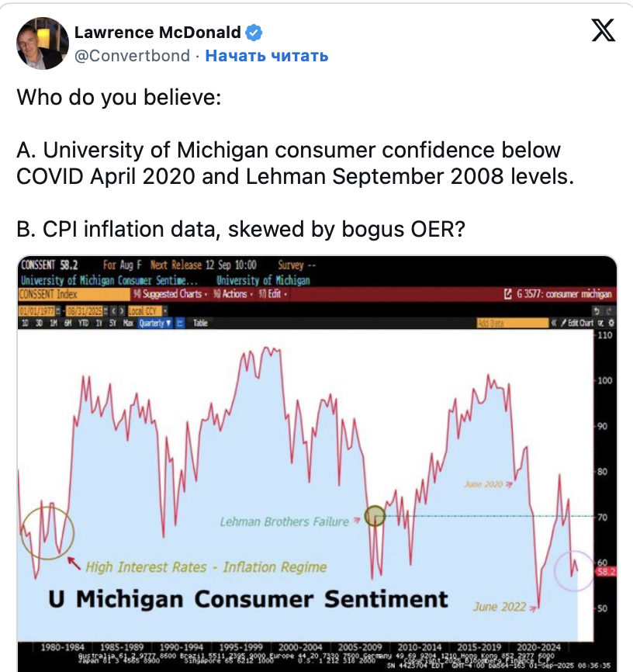
Task: Click the "Начать читать" follow link
Action: pos(267,56)
